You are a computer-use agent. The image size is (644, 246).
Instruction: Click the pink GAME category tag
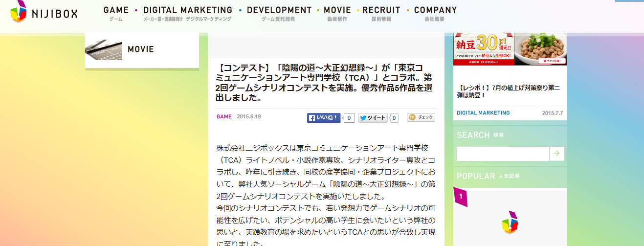coord(224,117)
